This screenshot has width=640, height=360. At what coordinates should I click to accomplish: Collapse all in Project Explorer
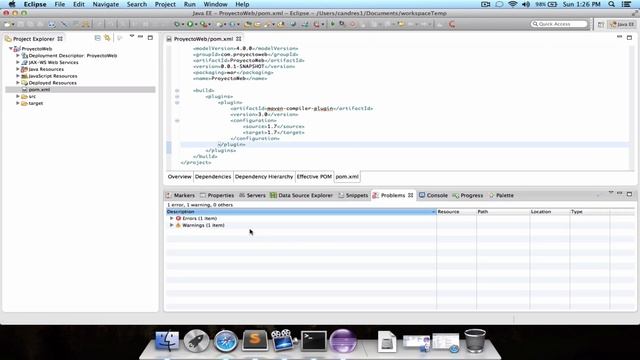(x=98, y=38)
